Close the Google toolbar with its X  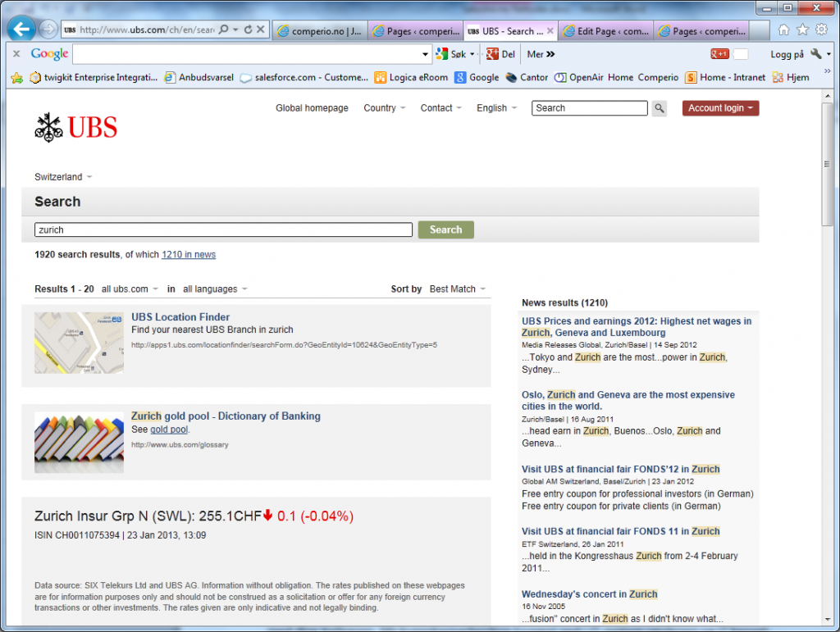[16, 53]
